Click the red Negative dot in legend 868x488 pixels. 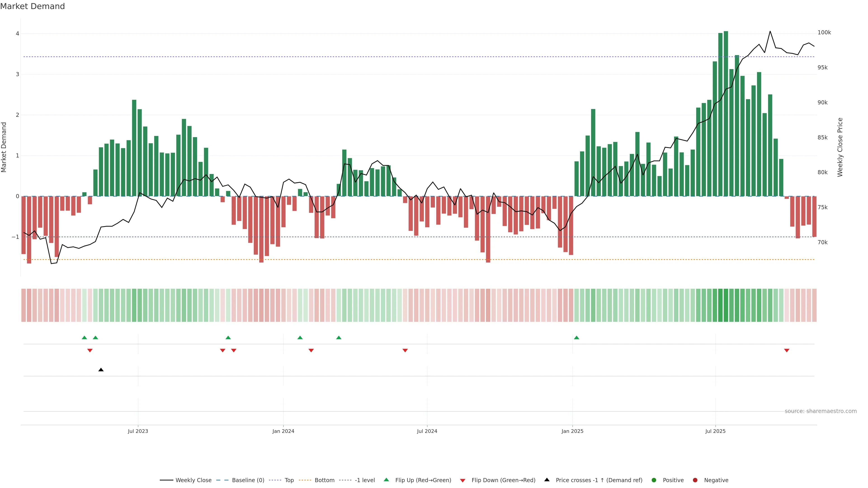695,480
